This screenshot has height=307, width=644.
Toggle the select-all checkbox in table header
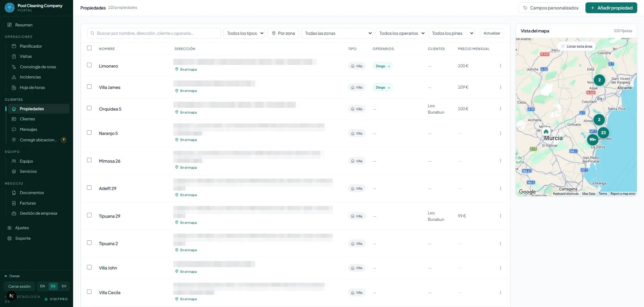click(89, 48)
